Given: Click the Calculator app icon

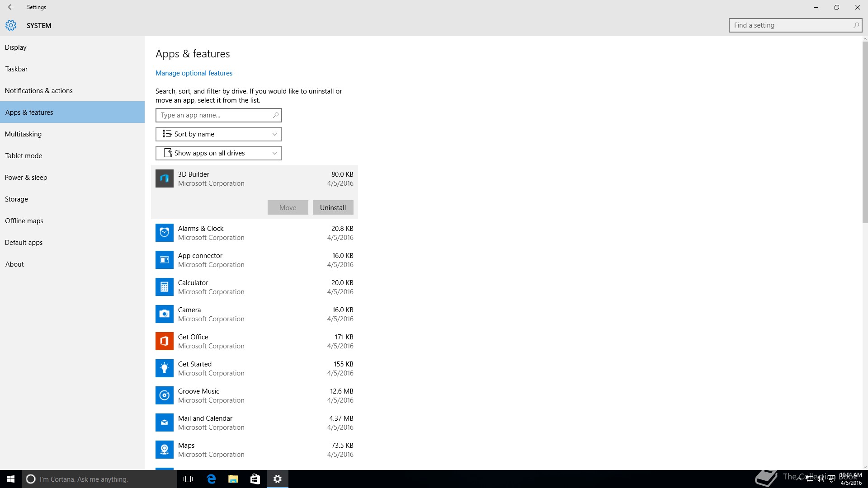Looking at the screenshot, I should click(x=165, y=287).
